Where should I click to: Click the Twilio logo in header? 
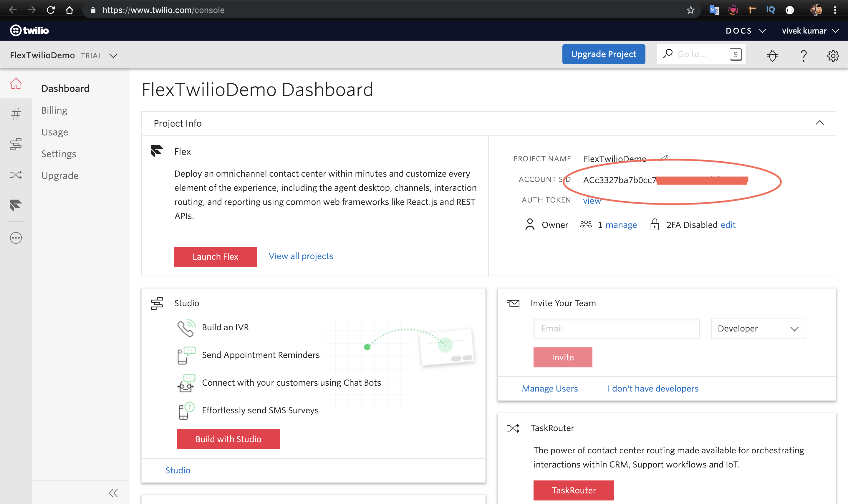pyautogui.click(x=29, y=31)
